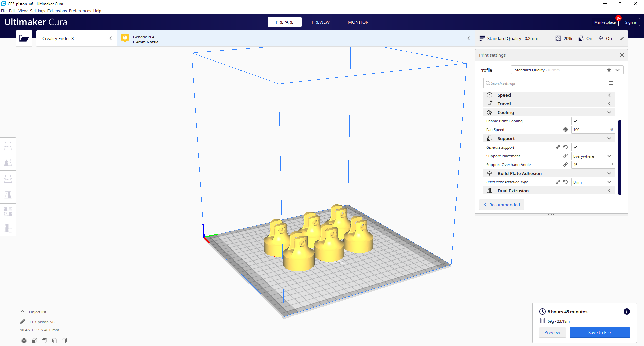Click the print time info icon
This screenshot has width=644, height=346.
click(627, 312)
